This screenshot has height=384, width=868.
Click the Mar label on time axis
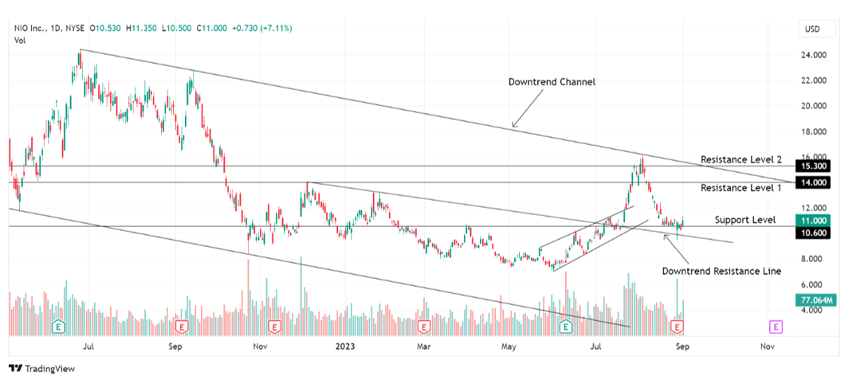tap(423, 347)
